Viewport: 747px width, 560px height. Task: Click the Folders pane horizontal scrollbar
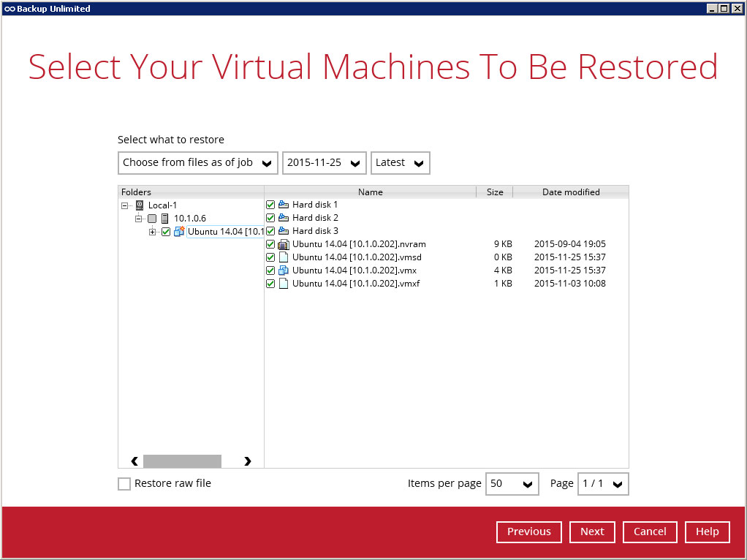click(x=182, y=461)
